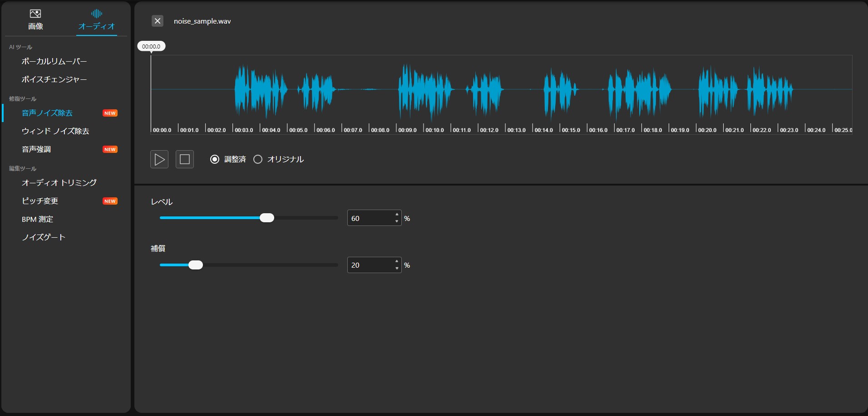Click the 00:00.0 playhead marker
The image size is (868, 416).
tap(151, 46)
